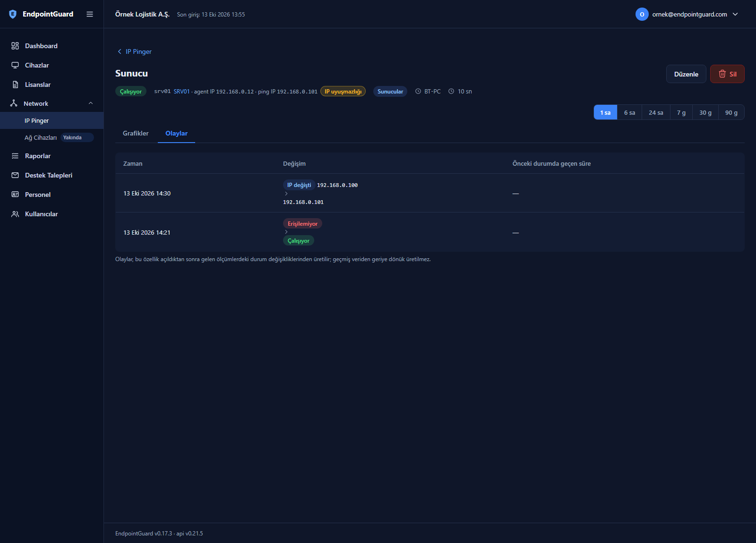Select the 6 sa time range

click(629, 112)
